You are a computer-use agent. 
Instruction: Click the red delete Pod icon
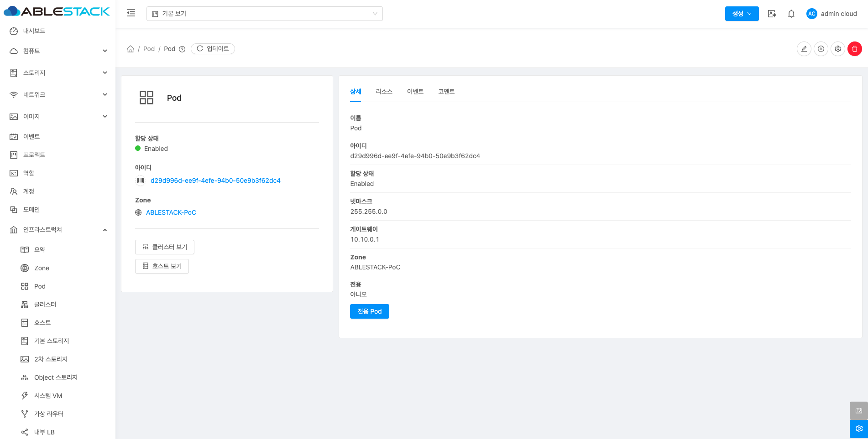coord(854,49)
